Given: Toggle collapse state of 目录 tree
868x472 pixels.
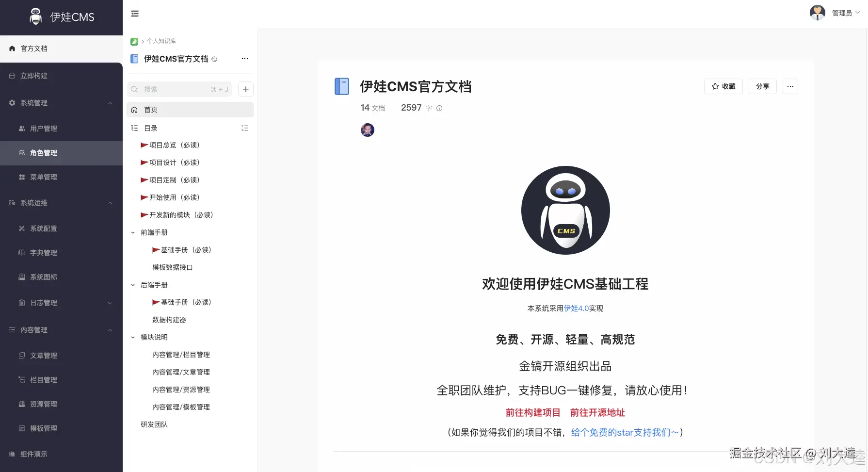Looking at the screenshot, I should coord(245,128).
